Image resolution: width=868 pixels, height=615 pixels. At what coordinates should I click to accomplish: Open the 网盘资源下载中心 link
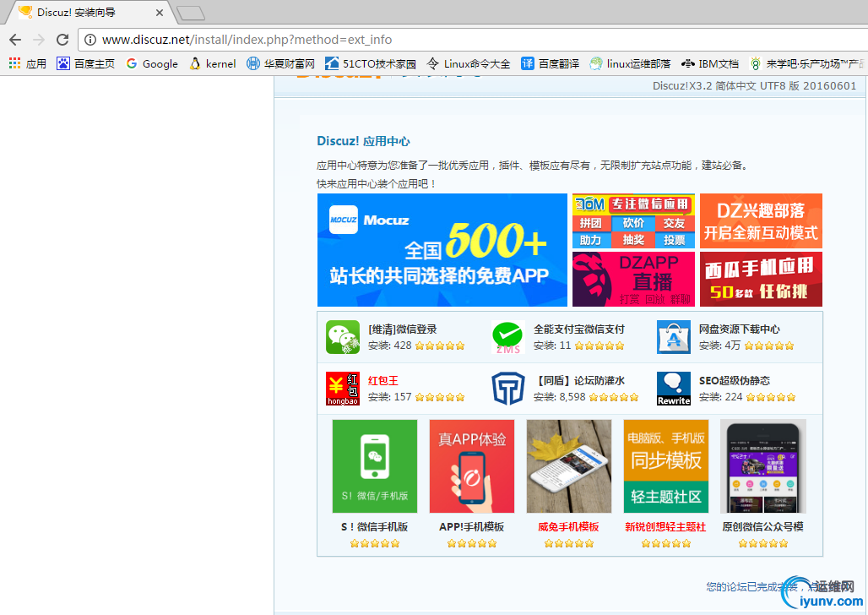tap(739, 329)
